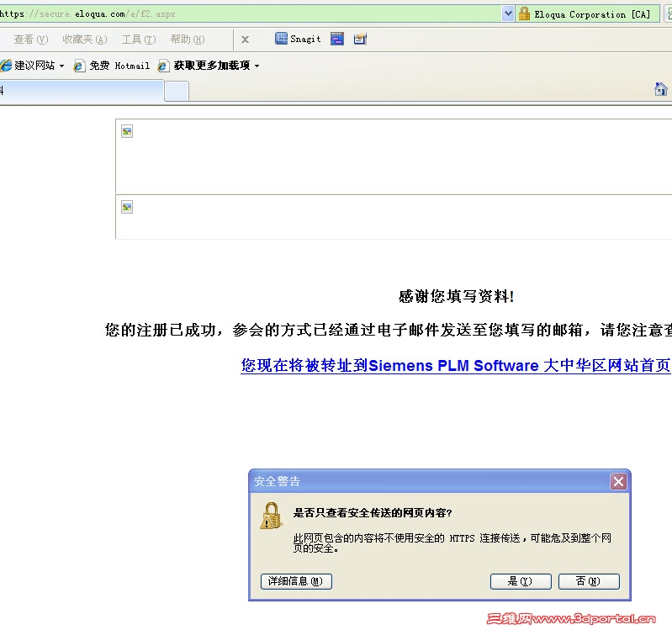
Task: Click the 建议网站 IE favorites icon
Action: [6, 65]
